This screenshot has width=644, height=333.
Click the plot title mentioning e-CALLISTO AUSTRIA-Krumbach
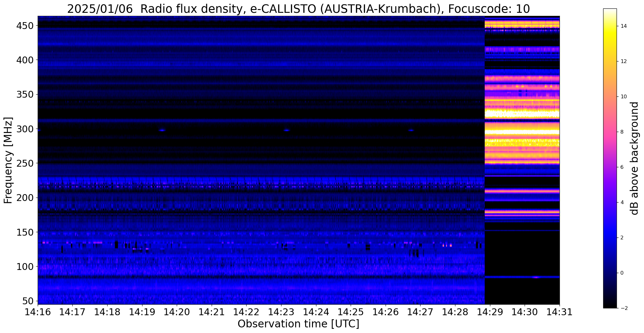pyautogui.click(x=298, y=9)
